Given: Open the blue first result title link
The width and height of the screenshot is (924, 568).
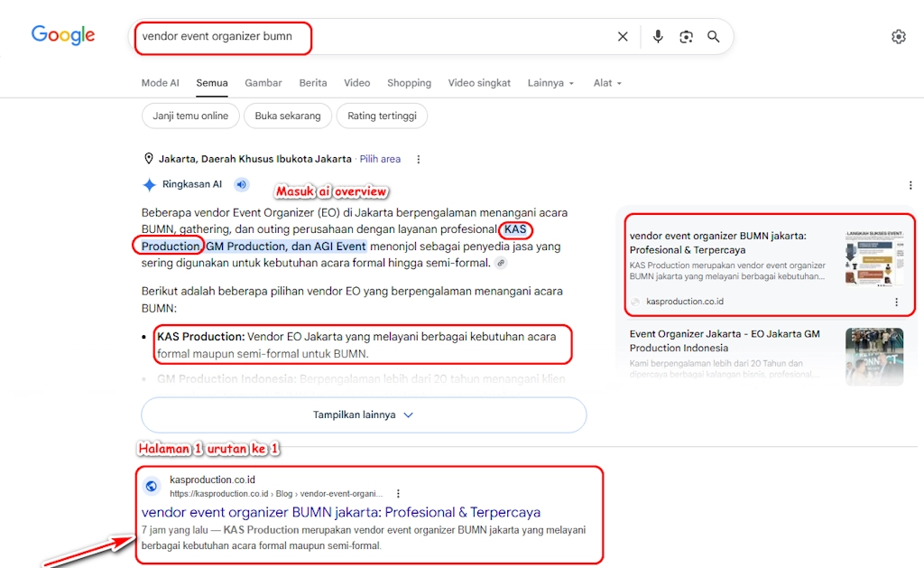Looking at the screenshot, I should [x=340, y=512].
